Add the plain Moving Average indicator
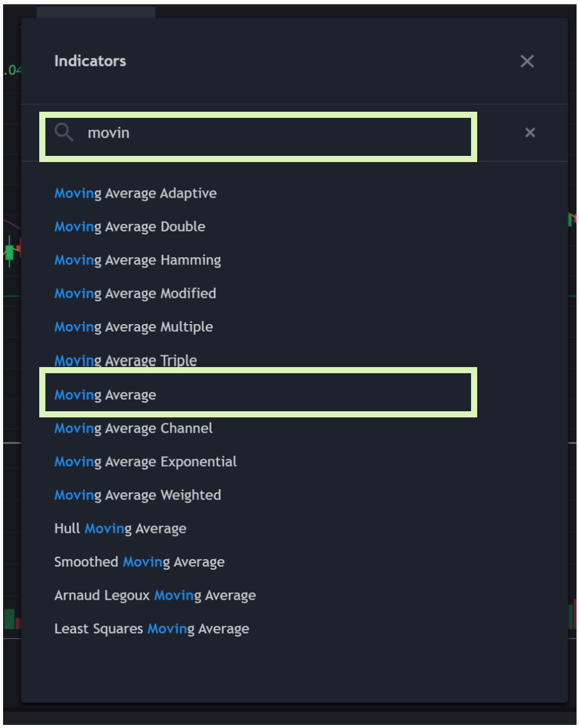 tap(258, 393)
